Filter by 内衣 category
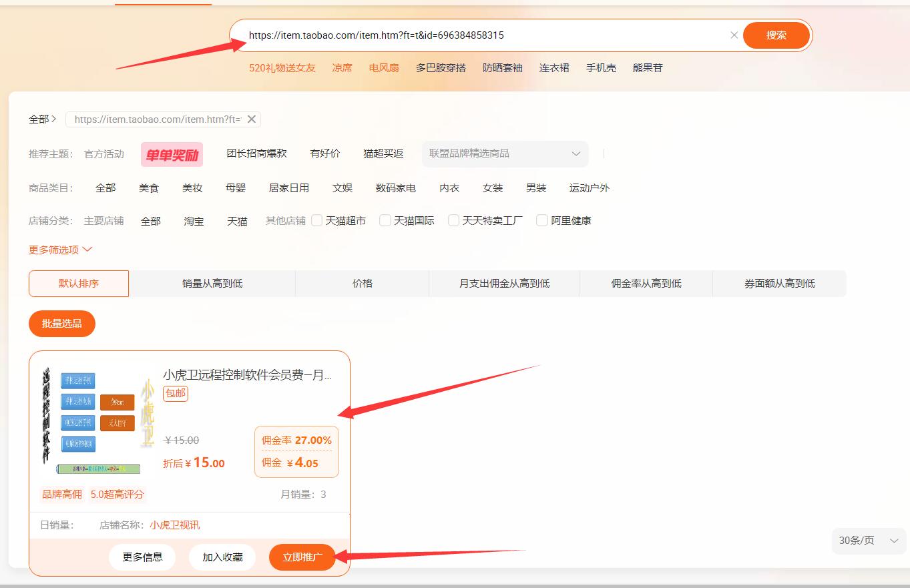 pos(449,188)
